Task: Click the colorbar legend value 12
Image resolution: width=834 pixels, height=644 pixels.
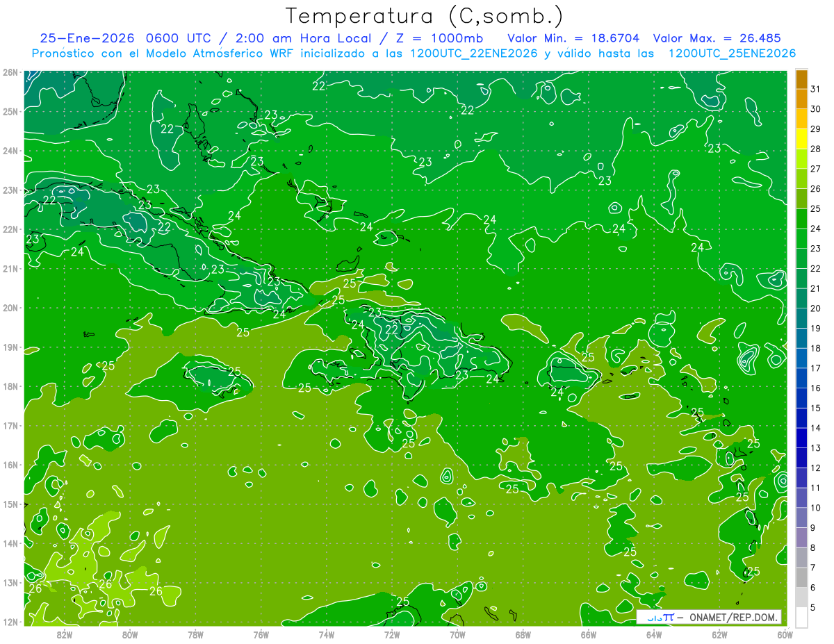Action: click(815, 468)
